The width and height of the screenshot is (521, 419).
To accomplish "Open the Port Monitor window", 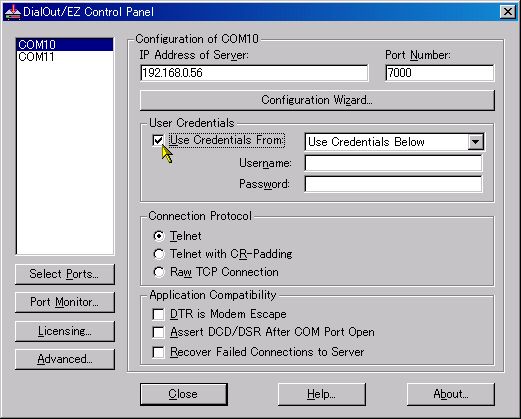I will coord(65,302).
